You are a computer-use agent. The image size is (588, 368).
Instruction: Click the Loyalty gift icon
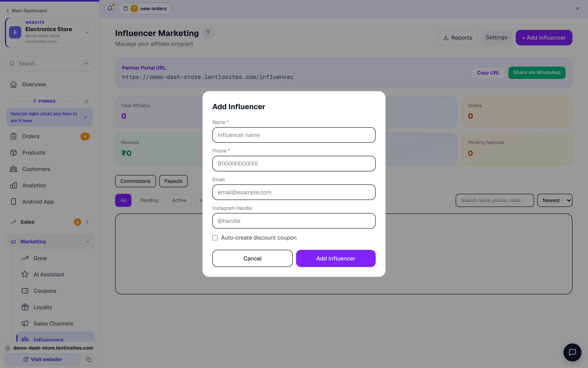tap(25, 307)
